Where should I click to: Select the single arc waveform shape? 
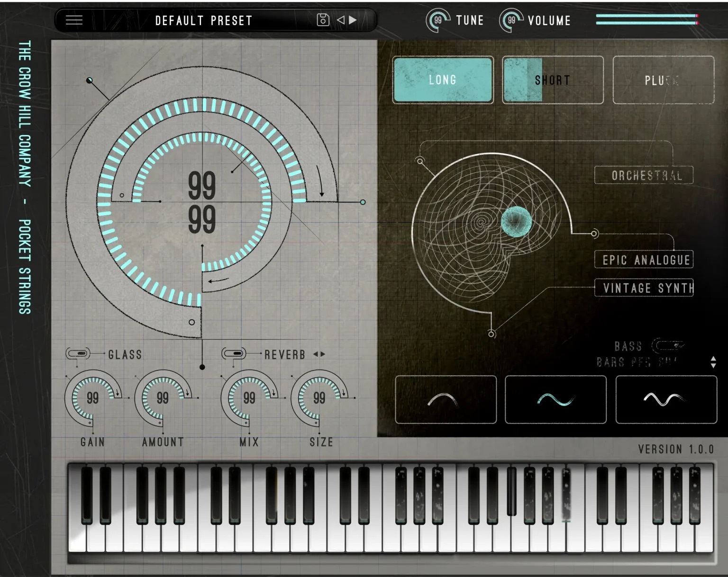point(445,400)
